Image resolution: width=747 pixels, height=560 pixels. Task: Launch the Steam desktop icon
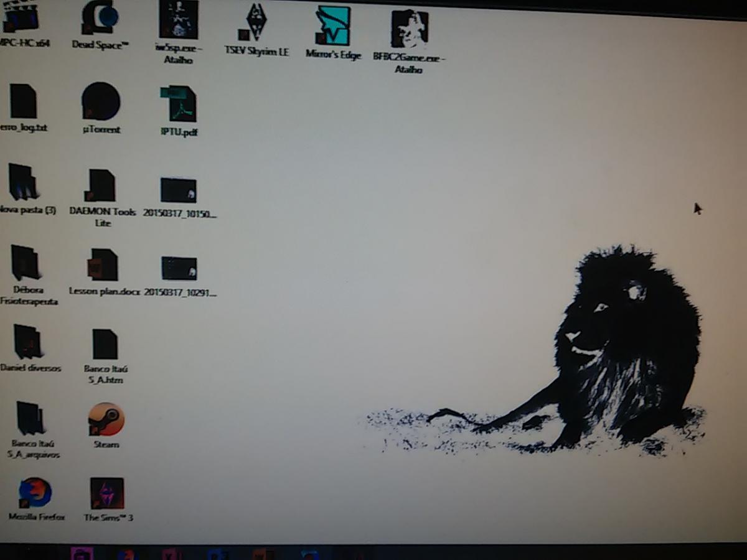(x=106, y=419)
